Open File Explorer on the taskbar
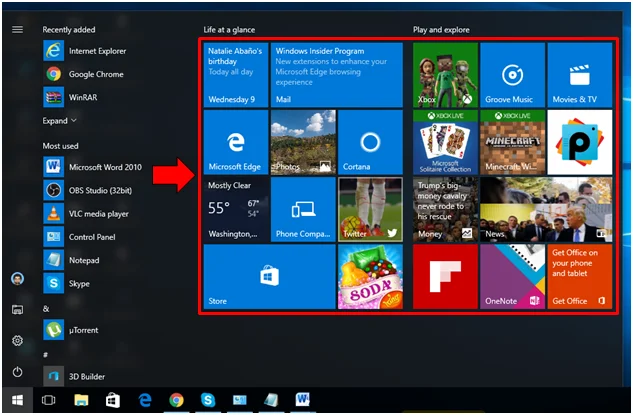 (81, 400)
